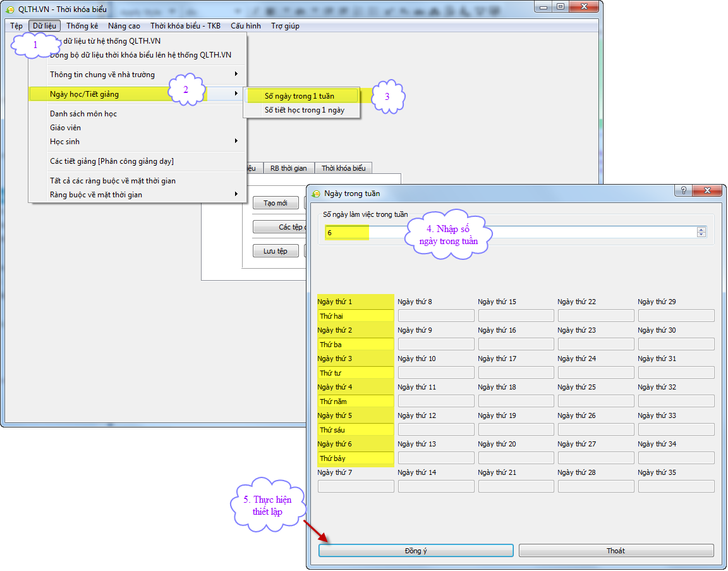The width and height of the screenshot is (728, 571).
Task: Click the help question mark in dialog
Action: click(x=683, y=190)
